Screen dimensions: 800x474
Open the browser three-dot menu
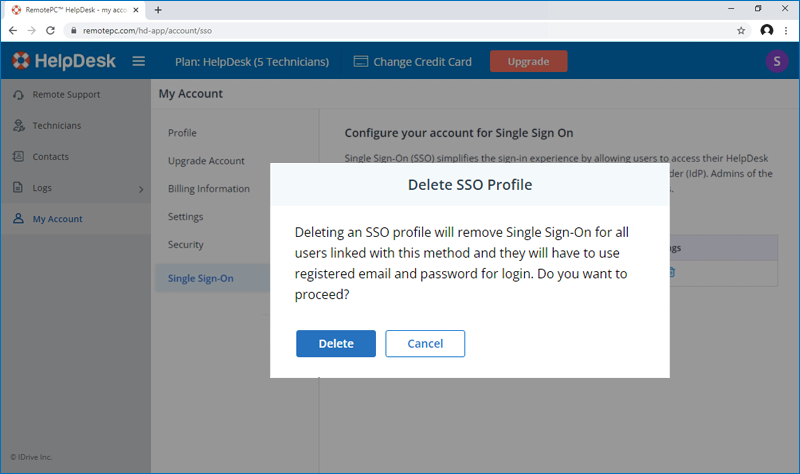(x=787, y=31)
